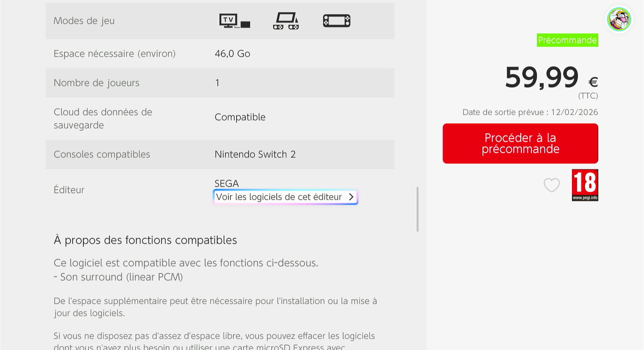
Task: Open the Wario user profile avatar
Action: point(619,19)
